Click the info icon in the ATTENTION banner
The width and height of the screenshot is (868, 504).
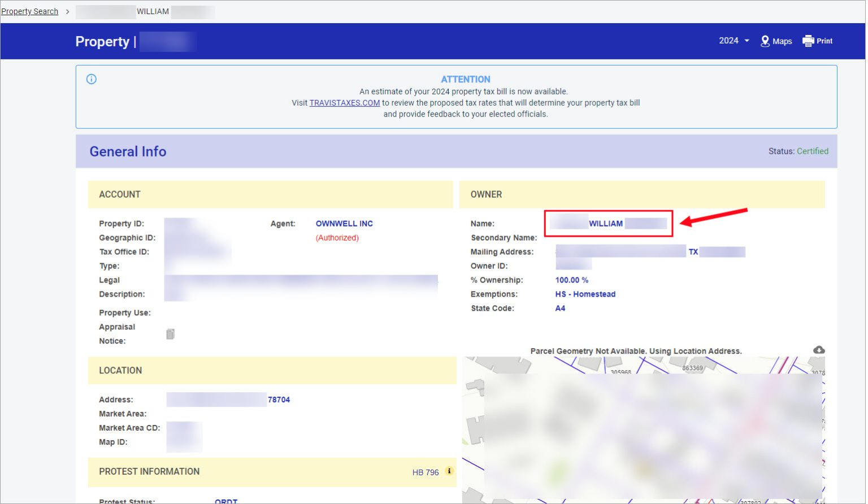[x=91, y=79]
